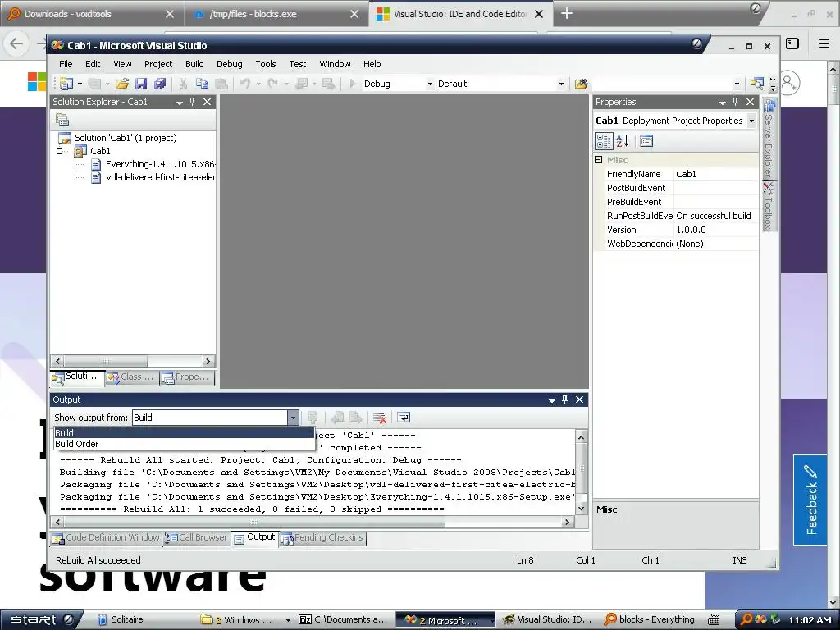
Task: Switch to the Call Browser tab
Action: tap(196, 538)
